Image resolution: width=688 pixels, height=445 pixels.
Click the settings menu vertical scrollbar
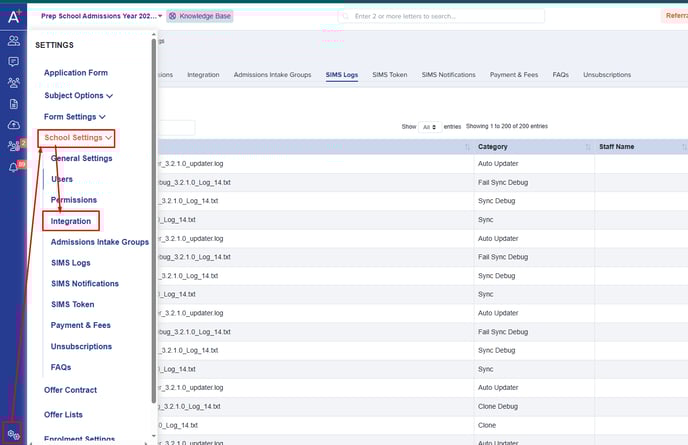pos(154,219)
